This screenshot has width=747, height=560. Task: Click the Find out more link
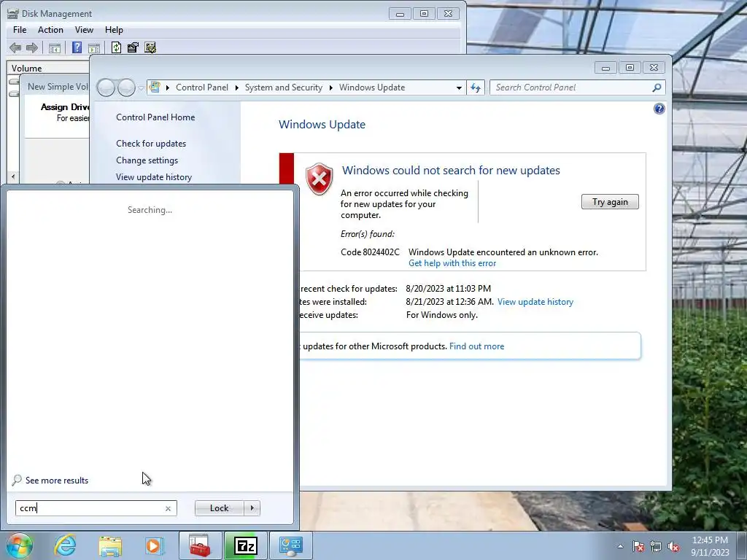click(x=476, y=346)
